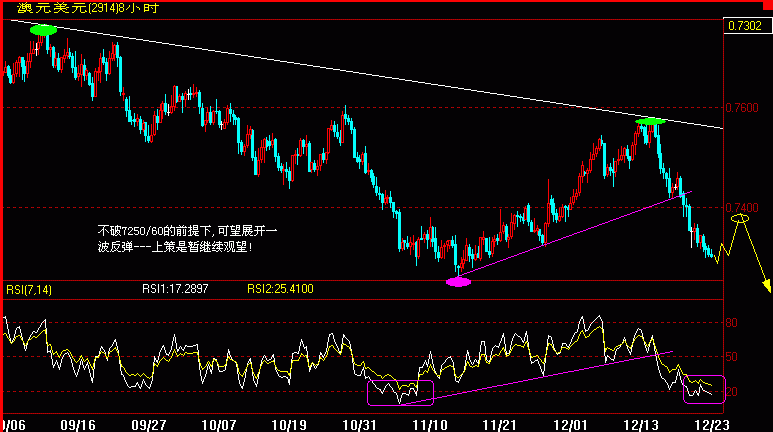Viewport: 773px width, 432px height.
Task: Select the 0.7302 price box
Action: pyautogui.click(x=746, y=26)
